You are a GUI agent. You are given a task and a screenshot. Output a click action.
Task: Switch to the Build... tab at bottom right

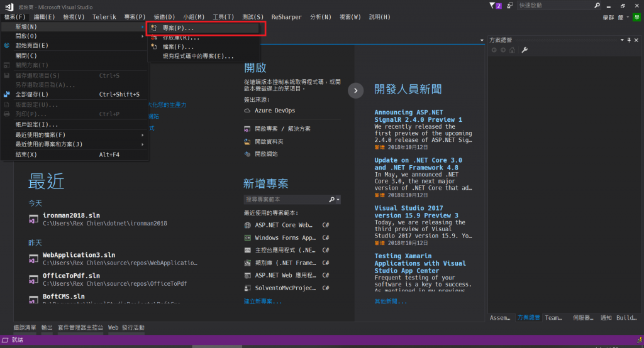pyautogui.click(x=626, y=318)
